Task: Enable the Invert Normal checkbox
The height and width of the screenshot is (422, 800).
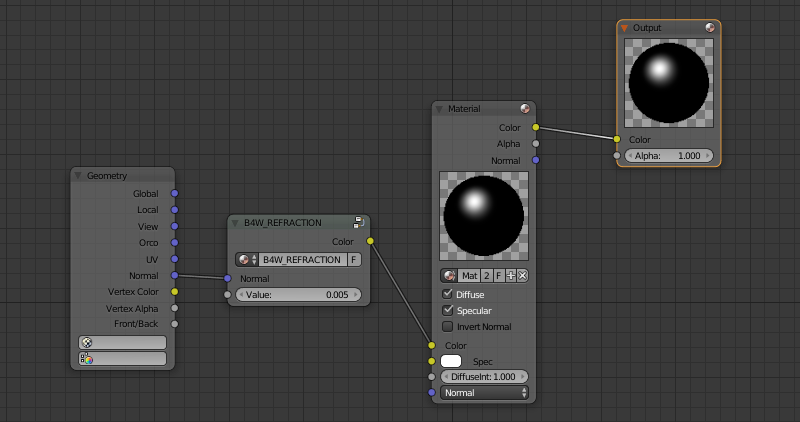Action: pyautogui.click(x=447, y=326)
